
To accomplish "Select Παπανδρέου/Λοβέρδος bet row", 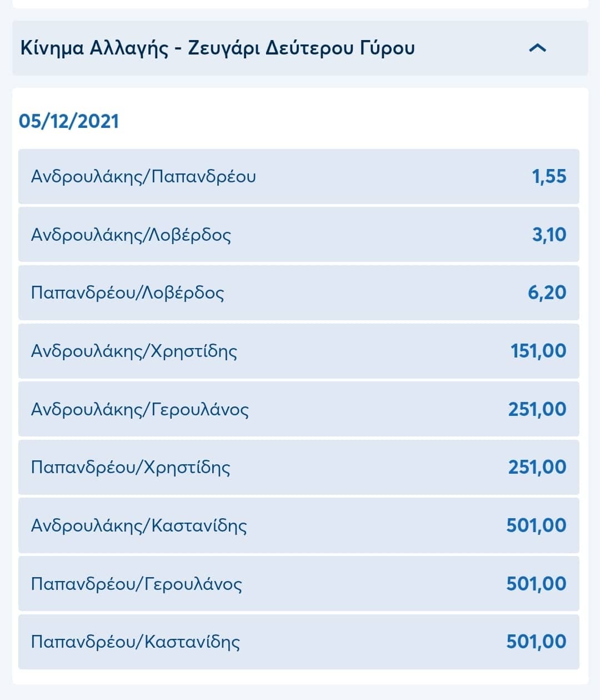I will [299, 292].
